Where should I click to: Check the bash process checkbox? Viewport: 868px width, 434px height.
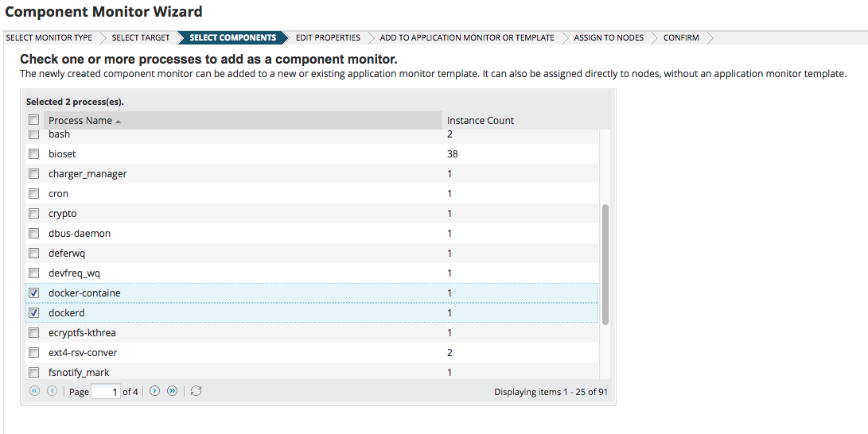(x=33, y=134)
